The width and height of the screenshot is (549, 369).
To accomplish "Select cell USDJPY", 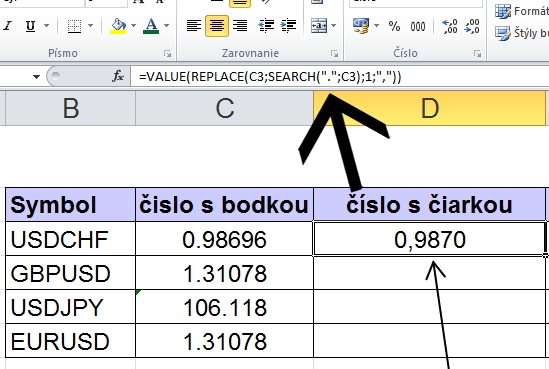I will pos(70,307).
